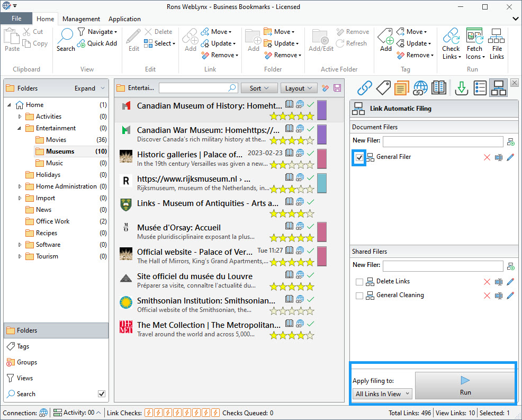Select the Automatic Filing panel icon
Viewport: 522px width, 420px height.
[x=499, y=88]
